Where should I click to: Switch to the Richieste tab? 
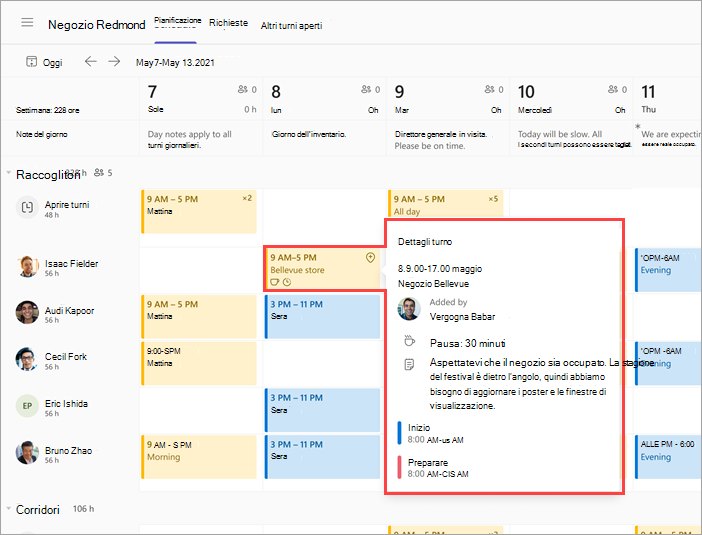tap(228, 23)
